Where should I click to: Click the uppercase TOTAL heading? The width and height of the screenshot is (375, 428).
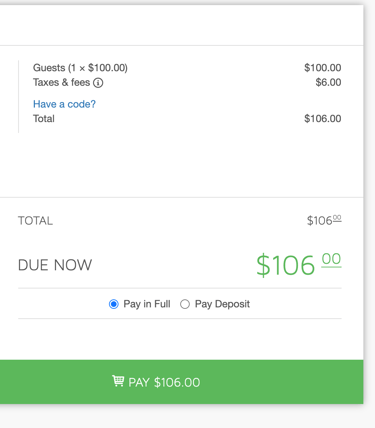[x=35, y=221]
